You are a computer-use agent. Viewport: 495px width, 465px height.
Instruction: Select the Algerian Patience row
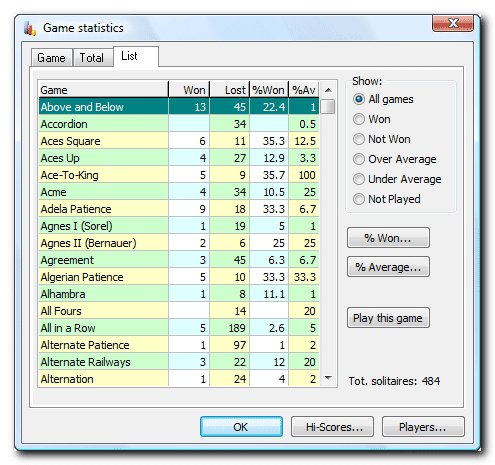(x=179, y=277)
